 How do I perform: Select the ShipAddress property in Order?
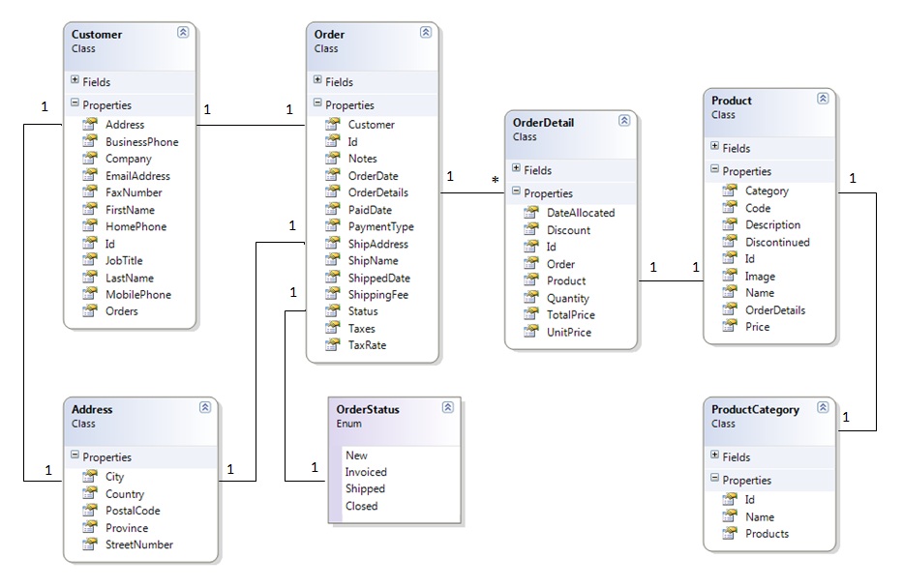tap(378, 244)
